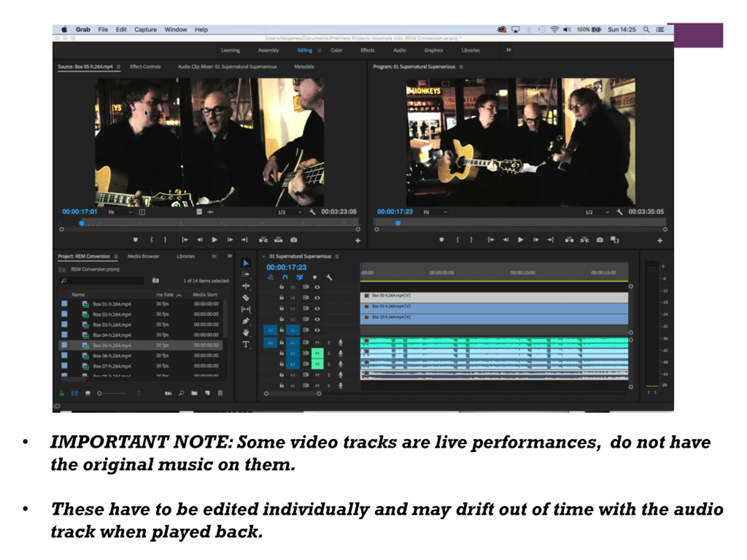The image size is (747, 560).
Task: Hide video track V3 output
Action: [317, 309]
